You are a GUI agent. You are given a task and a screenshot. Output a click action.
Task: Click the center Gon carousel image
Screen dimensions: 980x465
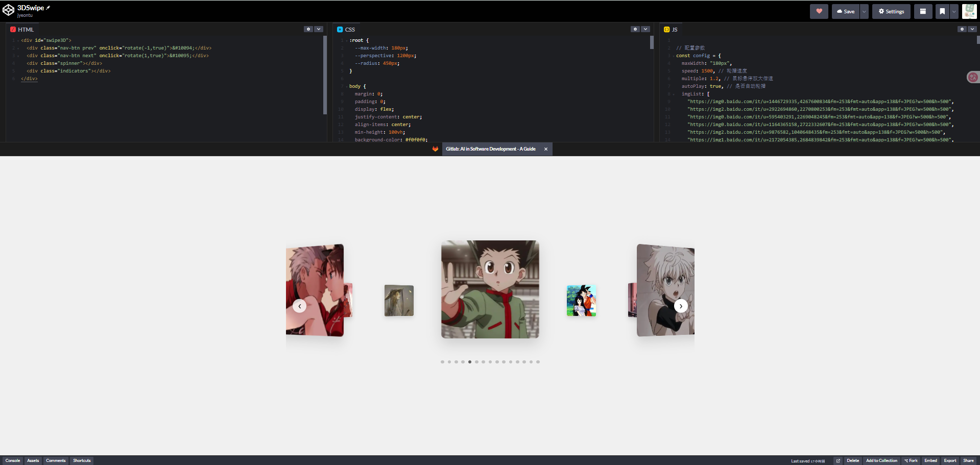pyautogui.click(x=490, y=289)
